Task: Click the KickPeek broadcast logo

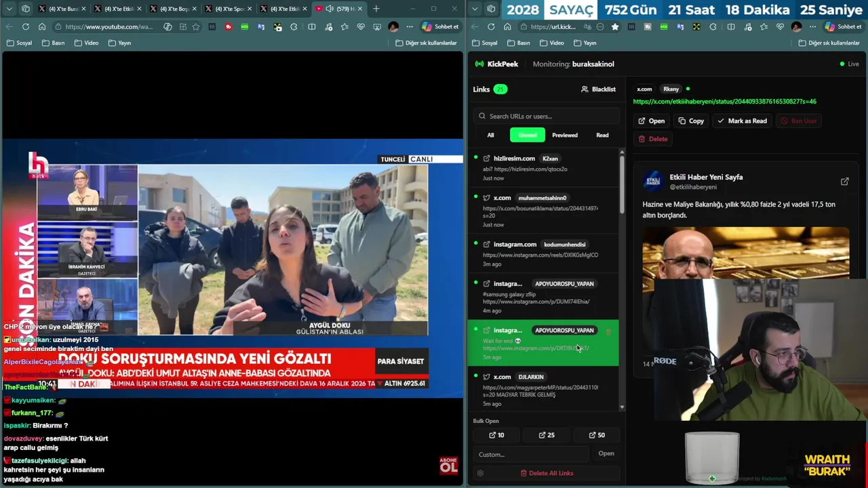Action: point(479,64)
